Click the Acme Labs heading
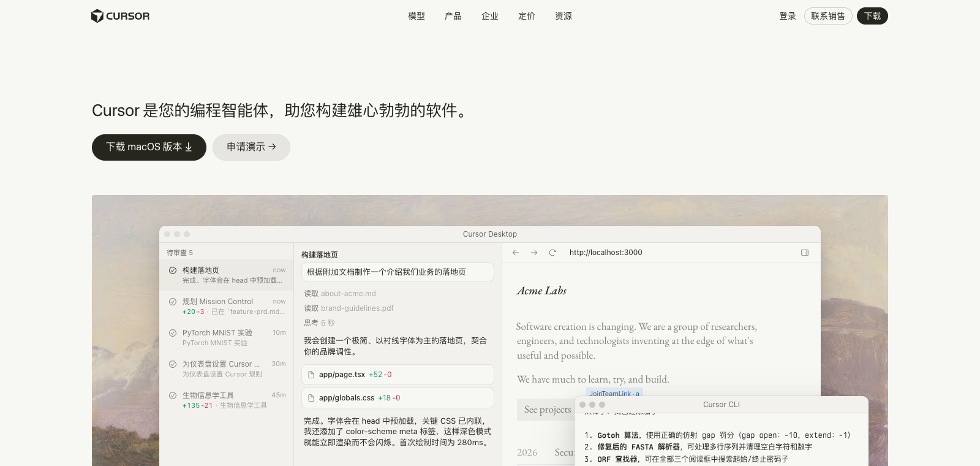This screenshot has width=980, height=466. [541, 291]
